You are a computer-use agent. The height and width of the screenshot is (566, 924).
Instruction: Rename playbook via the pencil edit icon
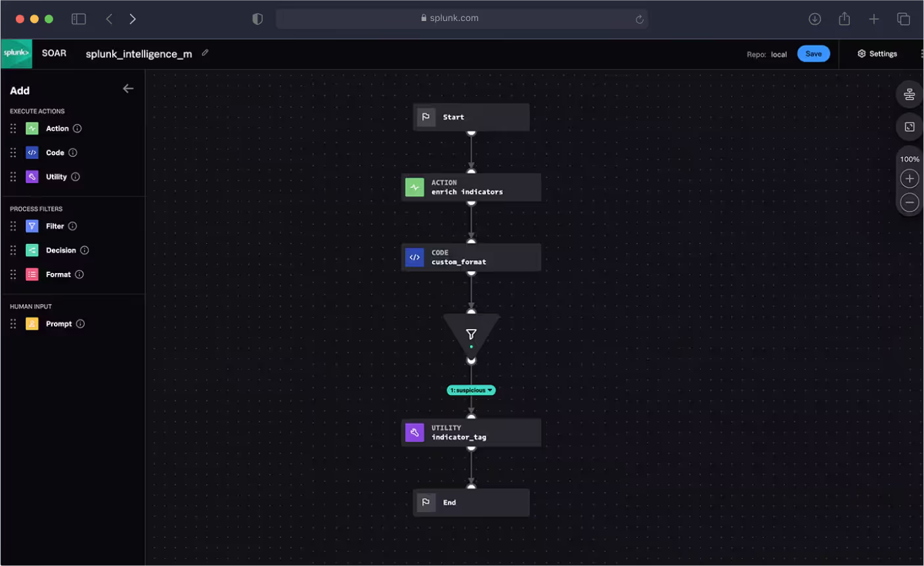tap(204, 54)
